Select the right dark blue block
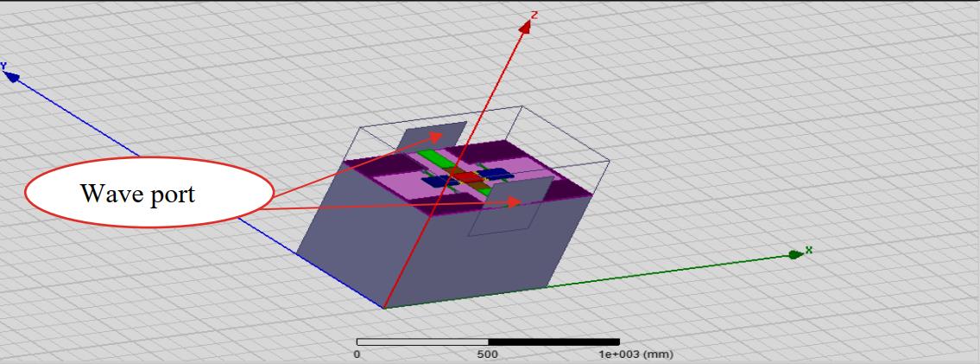 [x=496, y=173]
